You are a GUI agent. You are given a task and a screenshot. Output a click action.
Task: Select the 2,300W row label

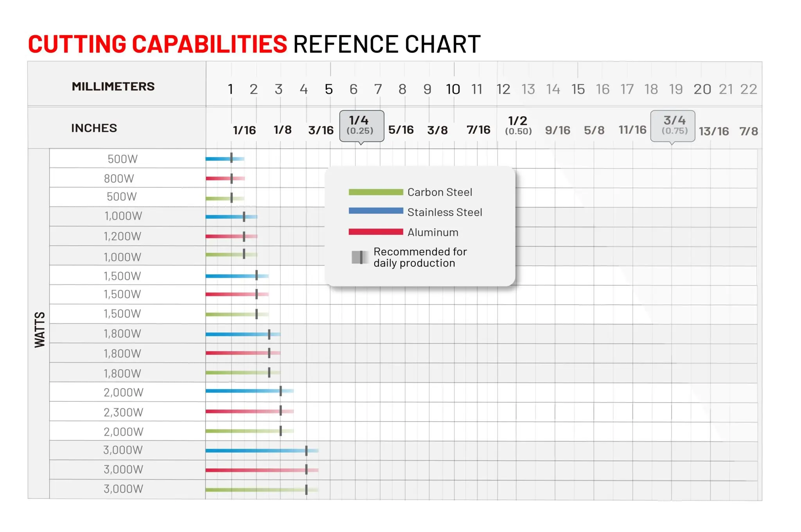coord(123,412)
